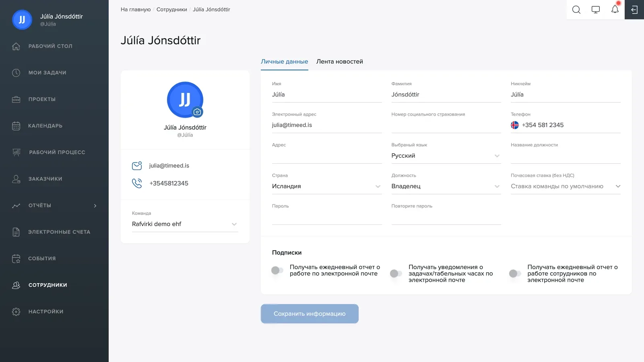Click the briefcase icon for Проекты

pyautogui.click(x=16, y=99)
